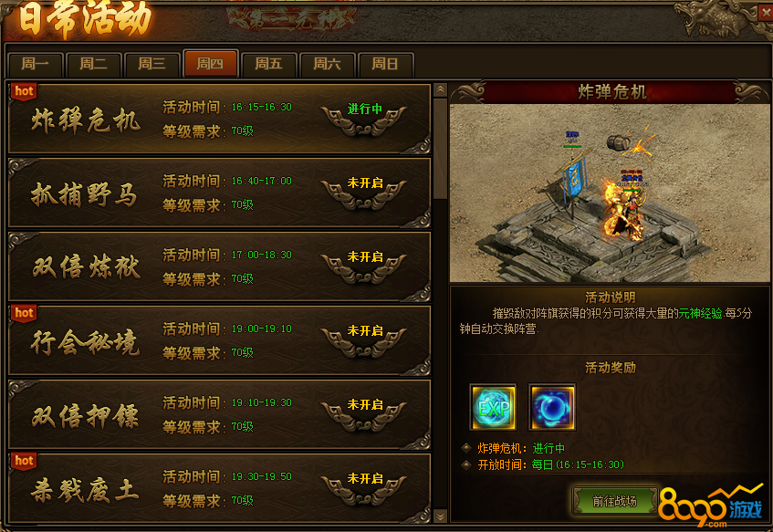Click the EXP reward icon

click(x=493, y=407)
